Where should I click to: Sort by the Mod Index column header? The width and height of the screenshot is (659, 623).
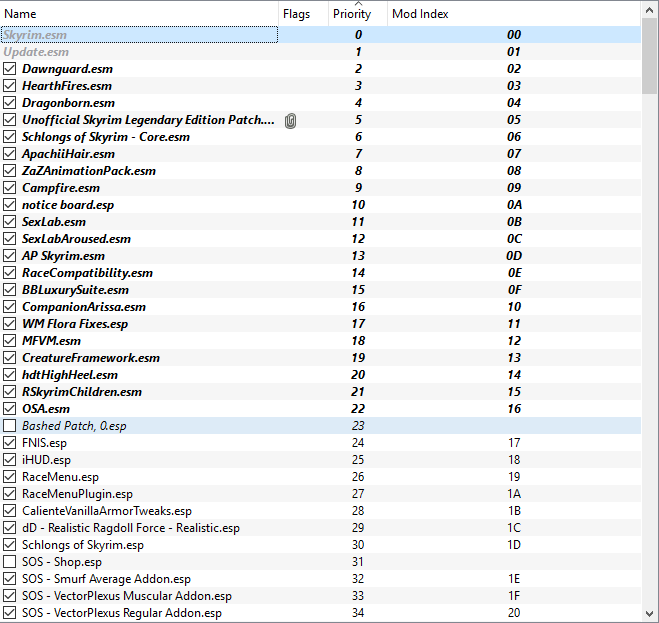pyautogui.click(x=514, y=14)
